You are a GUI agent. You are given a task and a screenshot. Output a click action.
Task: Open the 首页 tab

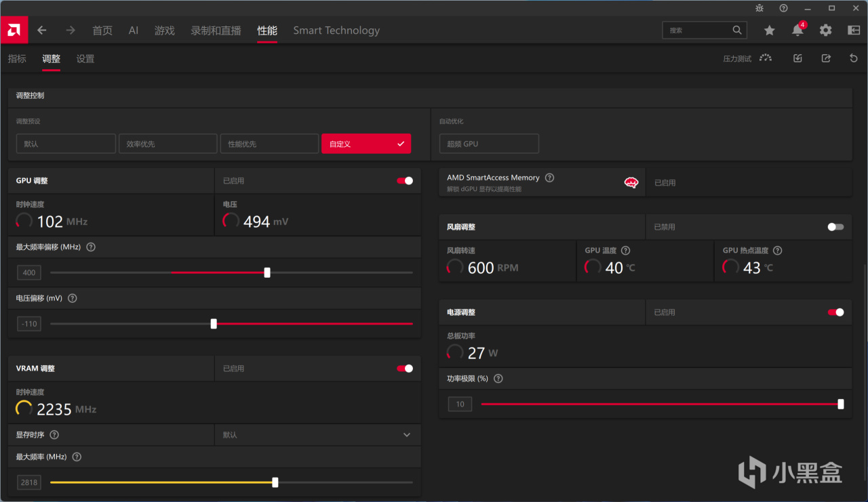102,30
